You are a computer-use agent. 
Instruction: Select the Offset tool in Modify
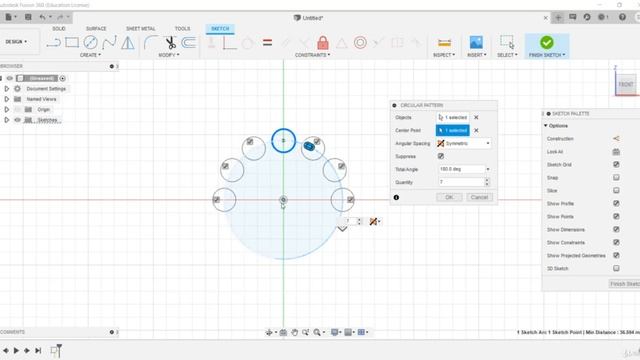coord(189,42)
